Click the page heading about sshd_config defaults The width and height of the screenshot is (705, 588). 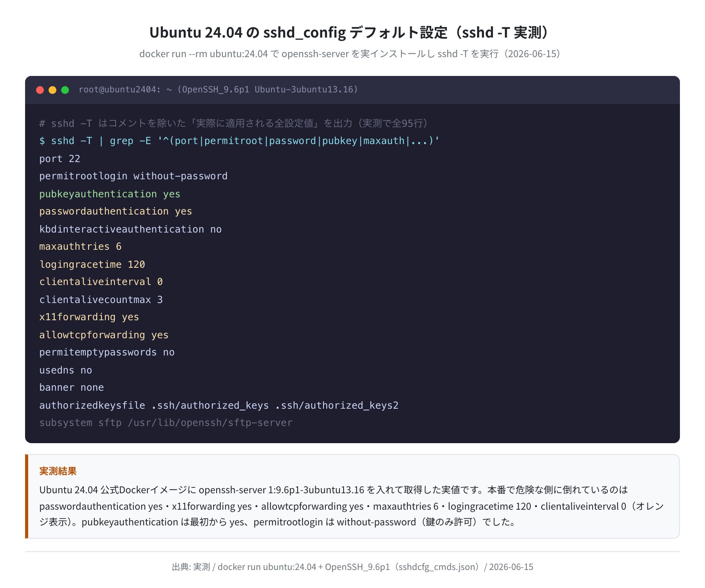(352, 32)
